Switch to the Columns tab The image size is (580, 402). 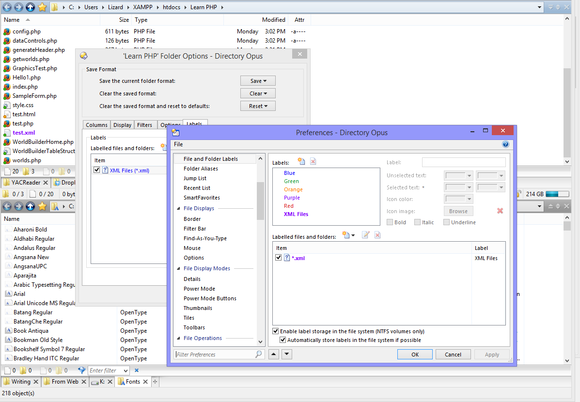tap(96, 125)
